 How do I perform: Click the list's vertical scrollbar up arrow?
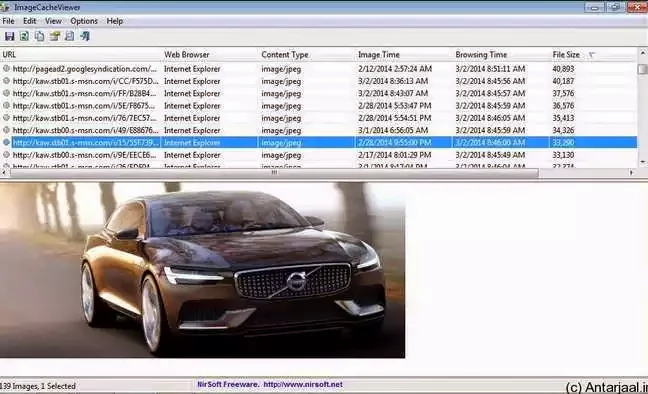pos(643,53)
